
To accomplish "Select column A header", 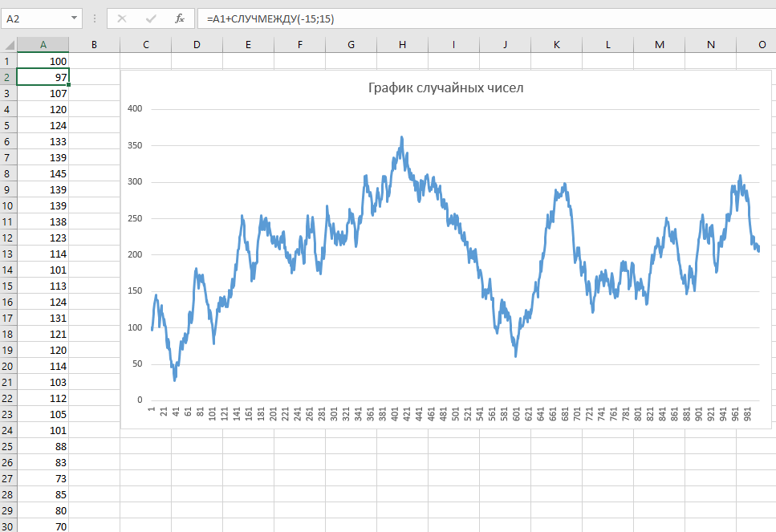I will (43, 45).
